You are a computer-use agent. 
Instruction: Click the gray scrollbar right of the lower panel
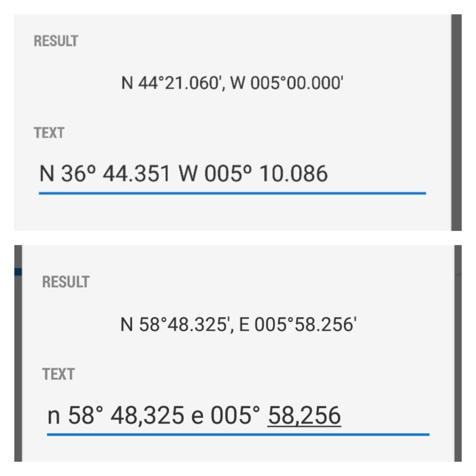click(458, 353)
